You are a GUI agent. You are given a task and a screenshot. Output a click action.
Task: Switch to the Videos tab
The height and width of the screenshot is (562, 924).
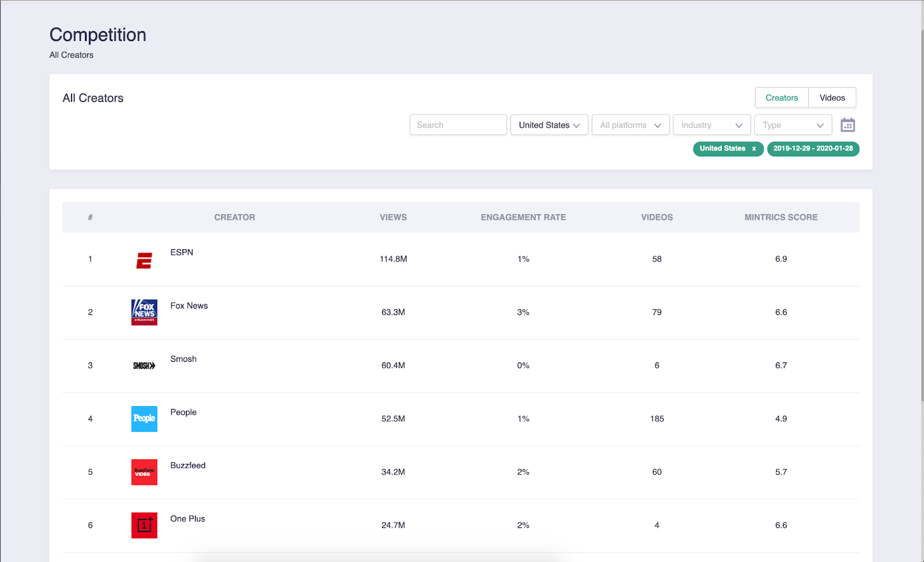(832, 98)
